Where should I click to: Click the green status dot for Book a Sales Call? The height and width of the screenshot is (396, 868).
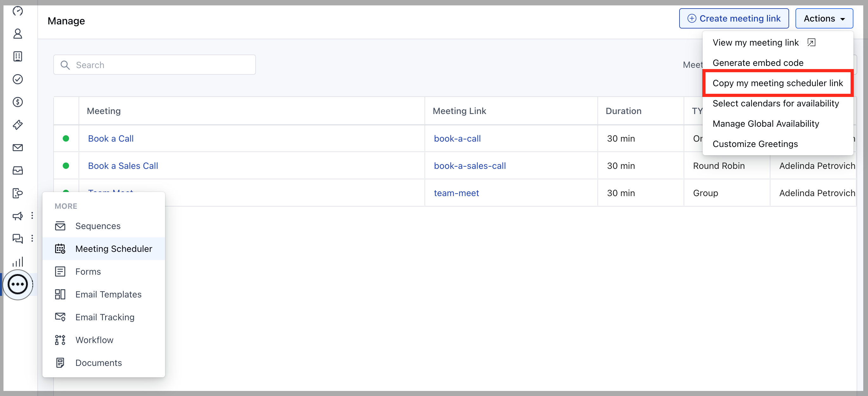click(66, 166)
